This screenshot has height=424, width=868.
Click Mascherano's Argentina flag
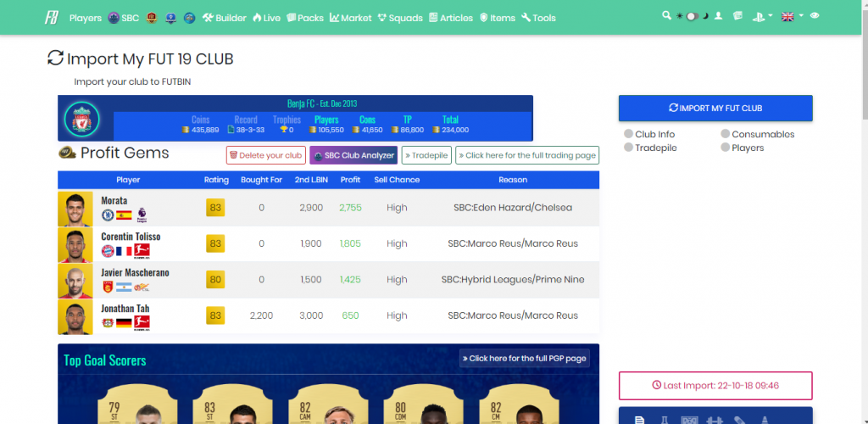pos(124,287)
